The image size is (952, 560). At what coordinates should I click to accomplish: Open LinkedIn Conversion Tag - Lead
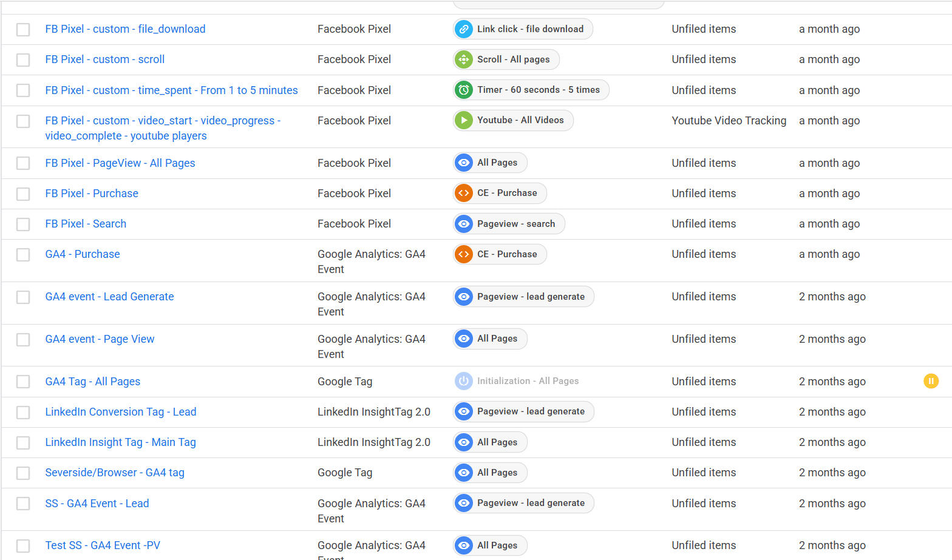(x=121, y=412)
